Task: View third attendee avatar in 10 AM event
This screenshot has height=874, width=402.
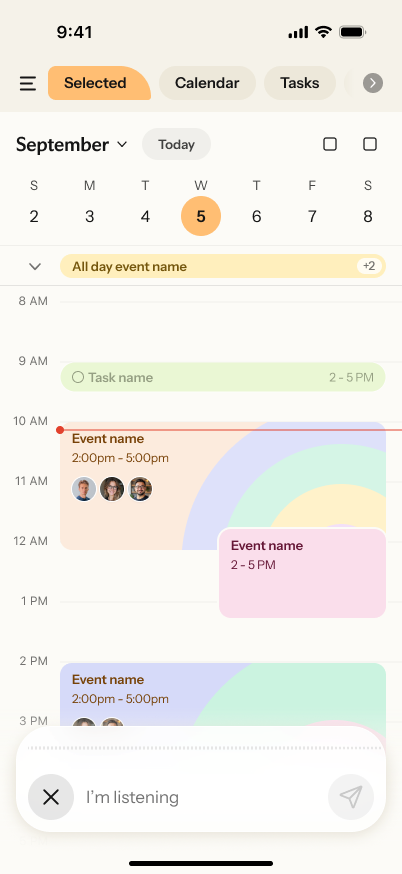Action: (x=140, y=489)
